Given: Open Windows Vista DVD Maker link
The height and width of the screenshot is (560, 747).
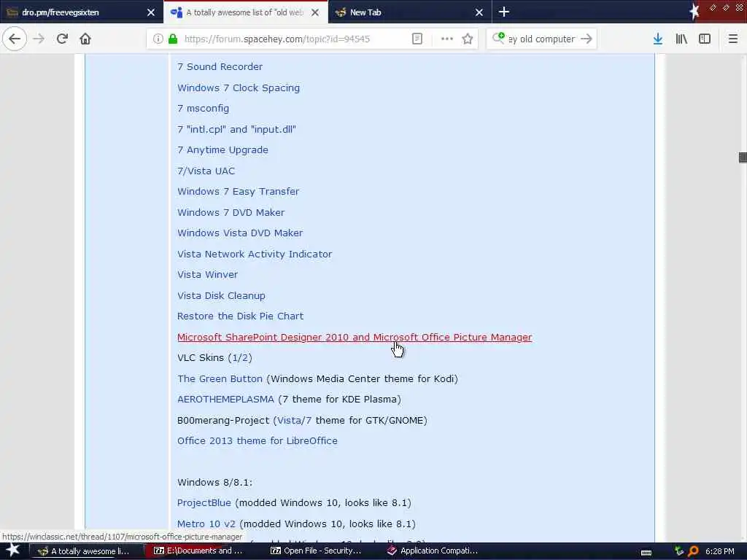Looking at the screenshot, I should click(x=239, y=233).
